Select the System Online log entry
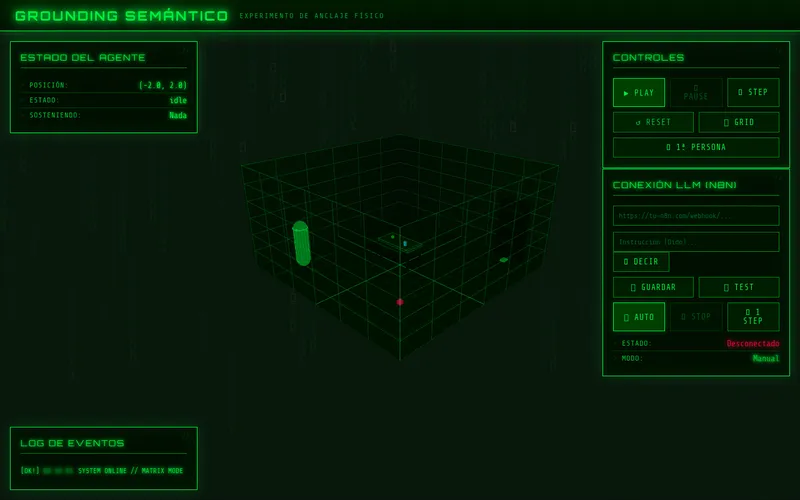The height and width of the screenshot is (500, 800). 102,470
